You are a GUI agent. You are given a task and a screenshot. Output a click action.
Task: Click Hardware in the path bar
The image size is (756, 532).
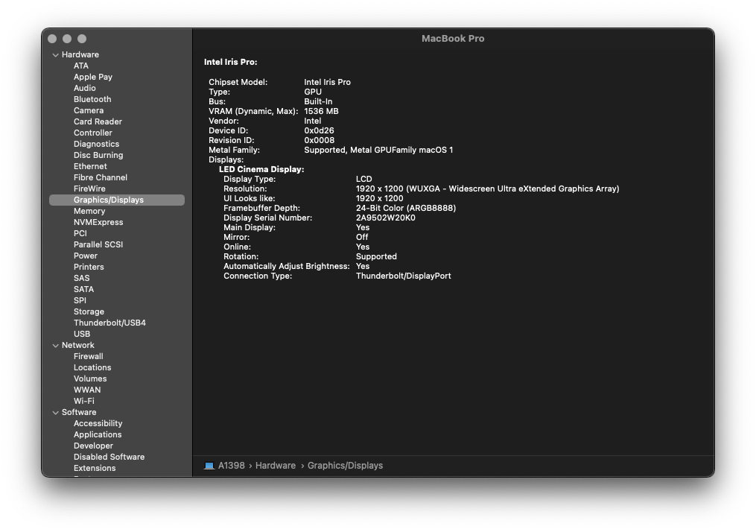tap(276, 466)
